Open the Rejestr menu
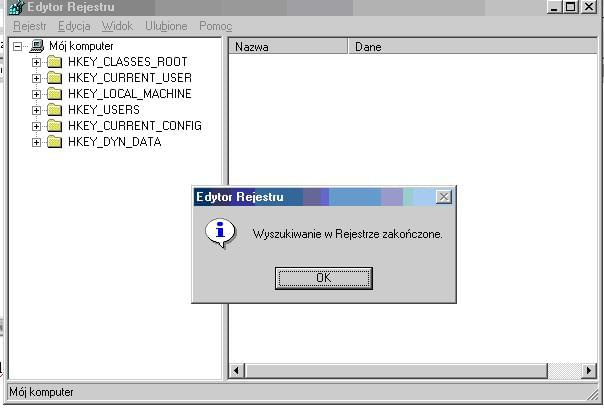The image size is (604, 412). pos(29,26)
